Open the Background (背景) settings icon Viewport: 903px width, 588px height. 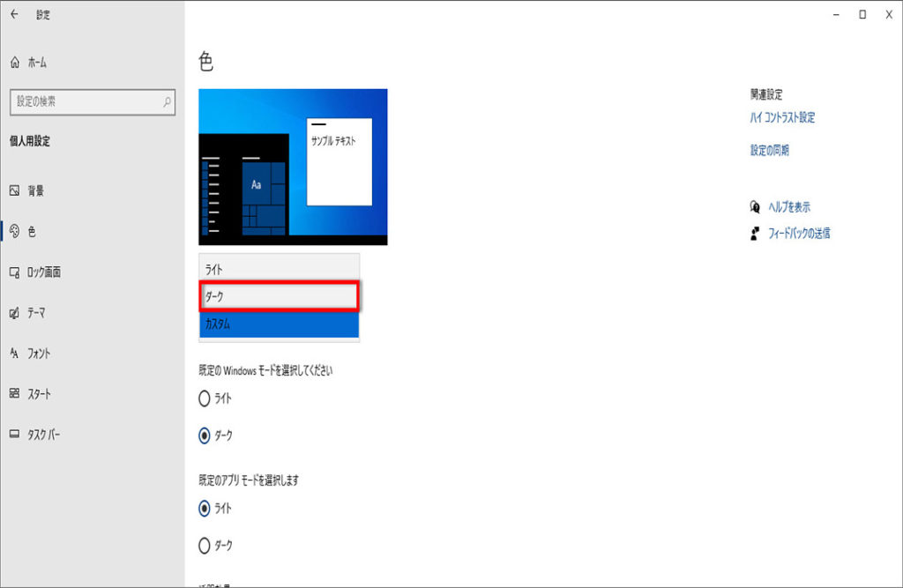(14, 190)
